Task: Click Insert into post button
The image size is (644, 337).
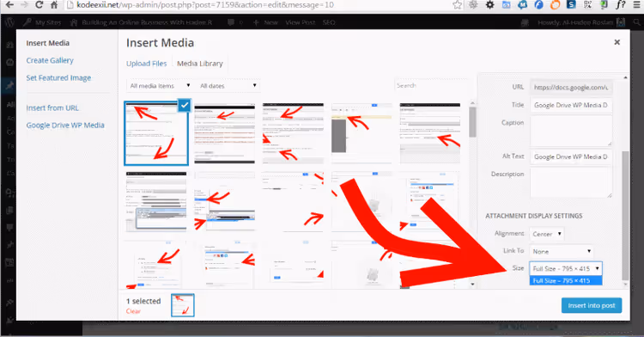Action: pyautogui.click(x=592, y=305)
